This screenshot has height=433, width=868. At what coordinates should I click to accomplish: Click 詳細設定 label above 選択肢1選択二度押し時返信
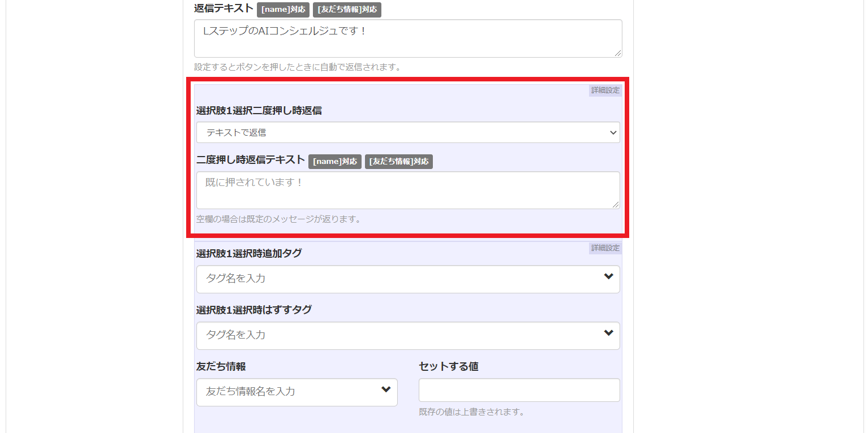(605, 90)
